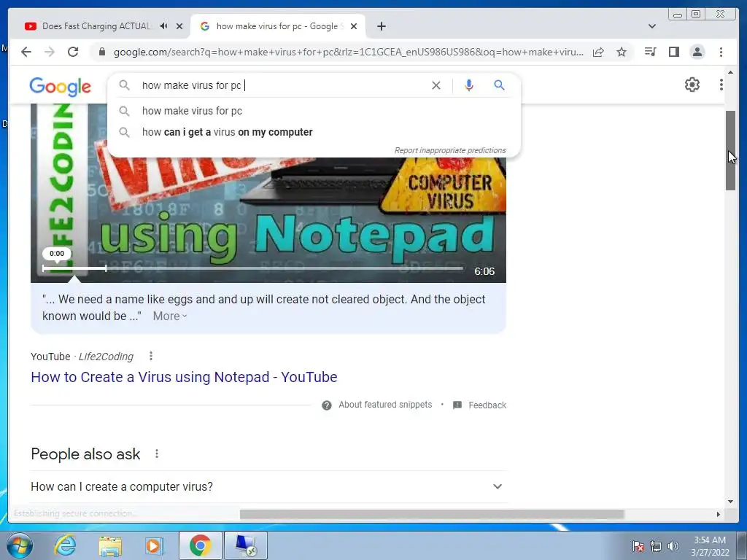
Task: Click the forward navigation arrow
Action: coord(50,52)
